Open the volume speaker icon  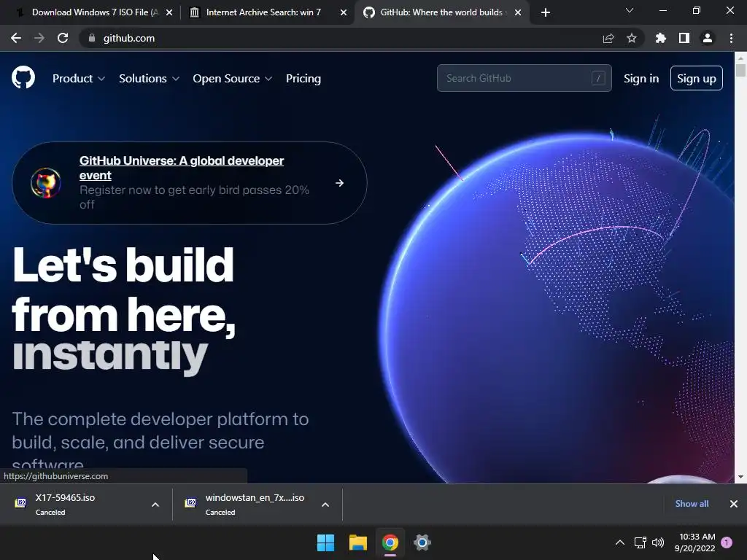point(658,542)
